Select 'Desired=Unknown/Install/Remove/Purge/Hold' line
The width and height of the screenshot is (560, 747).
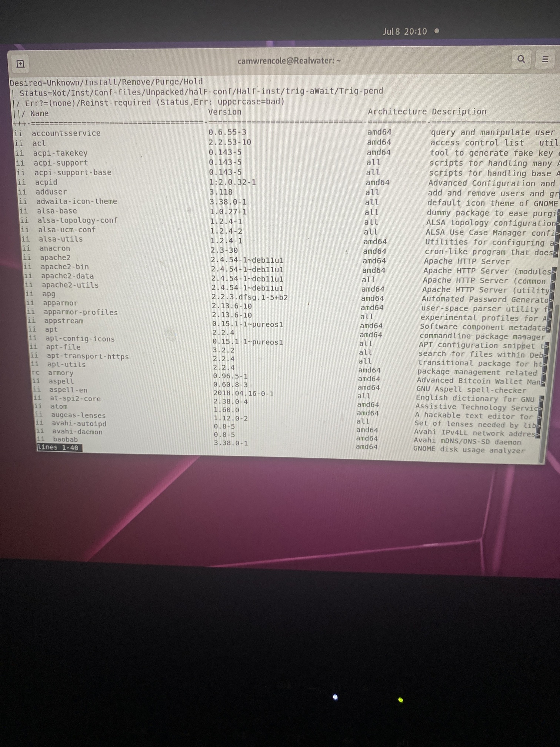coord(106,82)
